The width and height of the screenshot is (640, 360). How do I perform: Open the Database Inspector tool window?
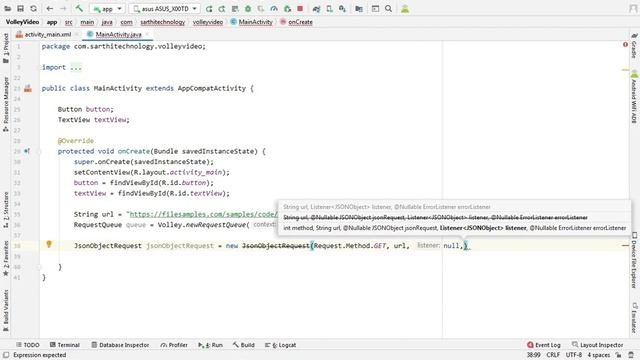pos(120,345)
